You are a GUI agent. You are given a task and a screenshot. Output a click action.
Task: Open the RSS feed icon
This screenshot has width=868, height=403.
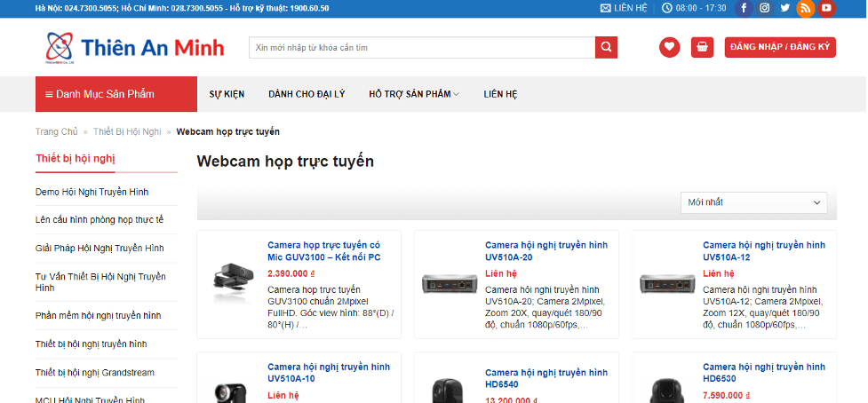[x=806, y=8]
